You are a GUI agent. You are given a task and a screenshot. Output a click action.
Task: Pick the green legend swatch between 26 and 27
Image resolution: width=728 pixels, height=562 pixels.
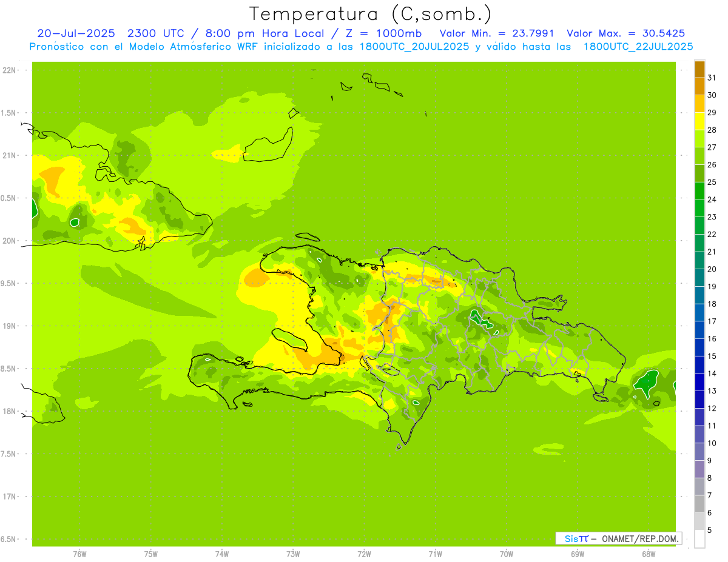[x=699, y=156]
